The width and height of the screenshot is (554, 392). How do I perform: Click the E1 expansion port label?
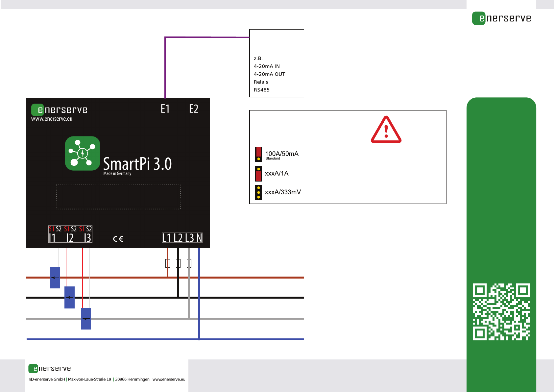click(165, 109)
